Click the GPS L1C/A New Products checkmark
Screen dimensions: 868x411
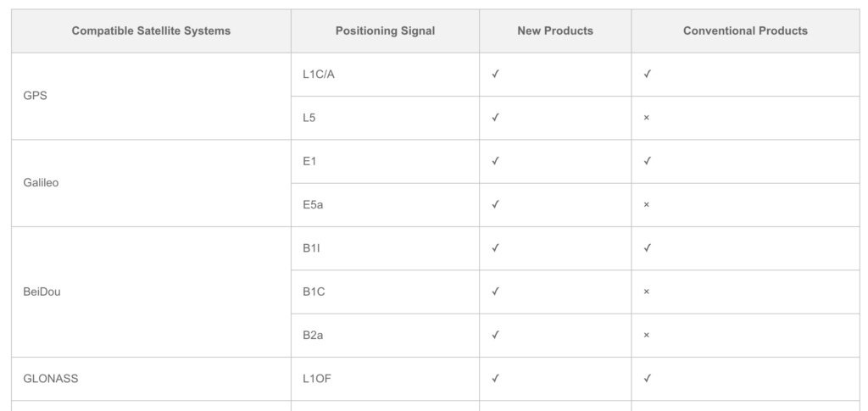[x=495, y=74]
